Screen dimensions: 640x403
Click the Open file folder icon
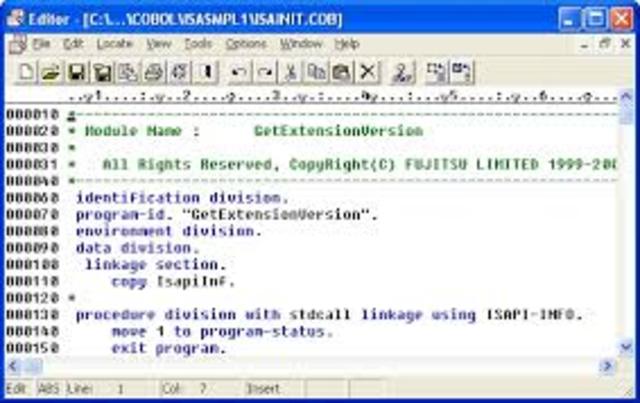tap(51, 73)
